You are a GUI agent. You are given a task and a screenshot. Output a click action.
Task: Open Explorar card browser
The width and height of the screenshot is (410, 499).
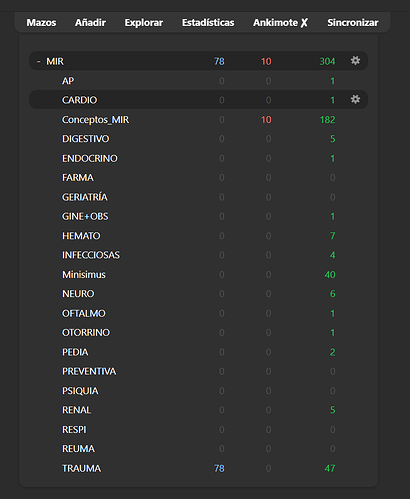pyautogui.click(x=144, y=23)
